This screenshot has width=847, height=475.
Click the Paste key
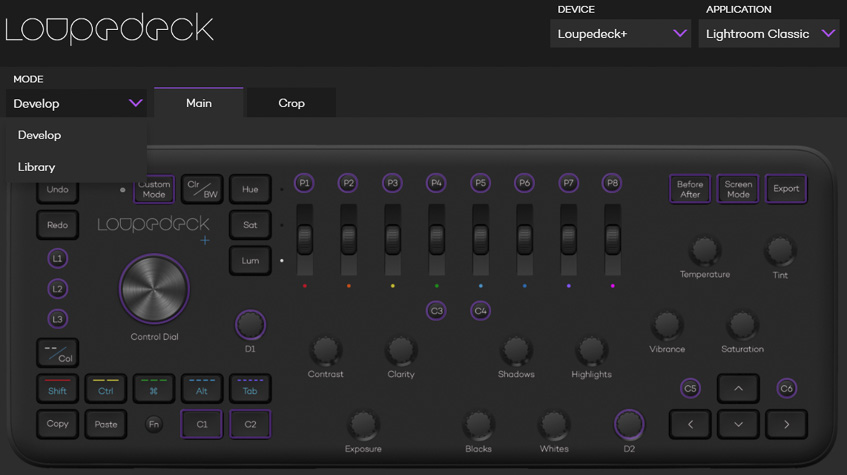tap(105, 424)
